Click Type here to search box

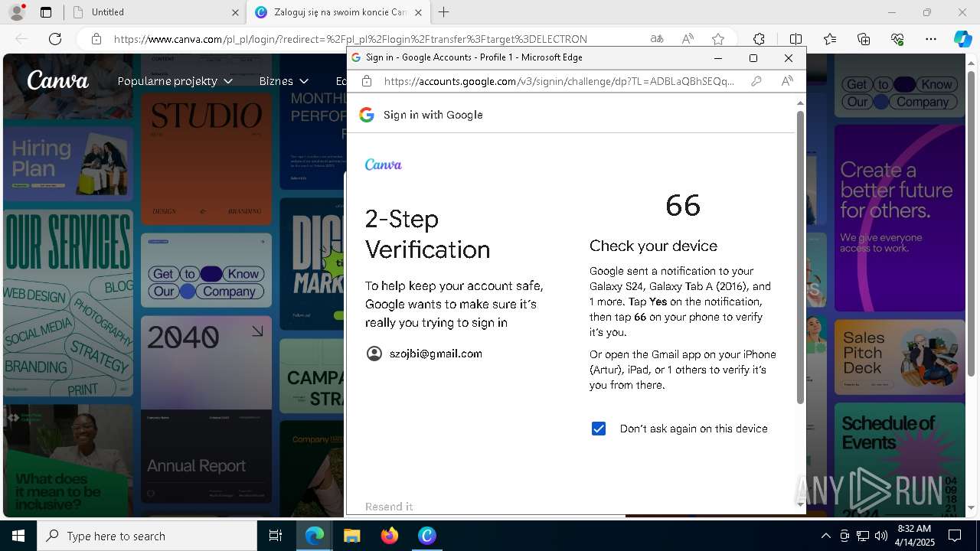click(147, 536)
